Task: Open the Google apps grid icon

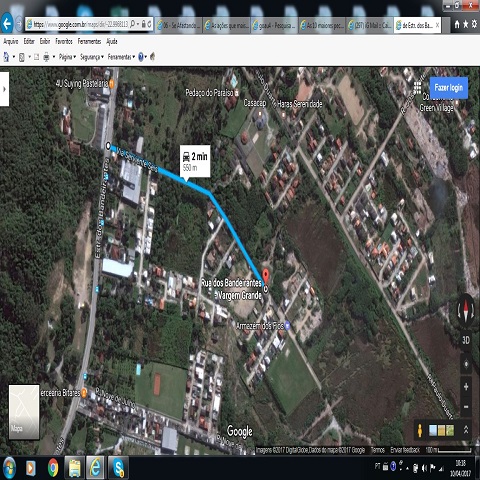Action: click(417, 88)
